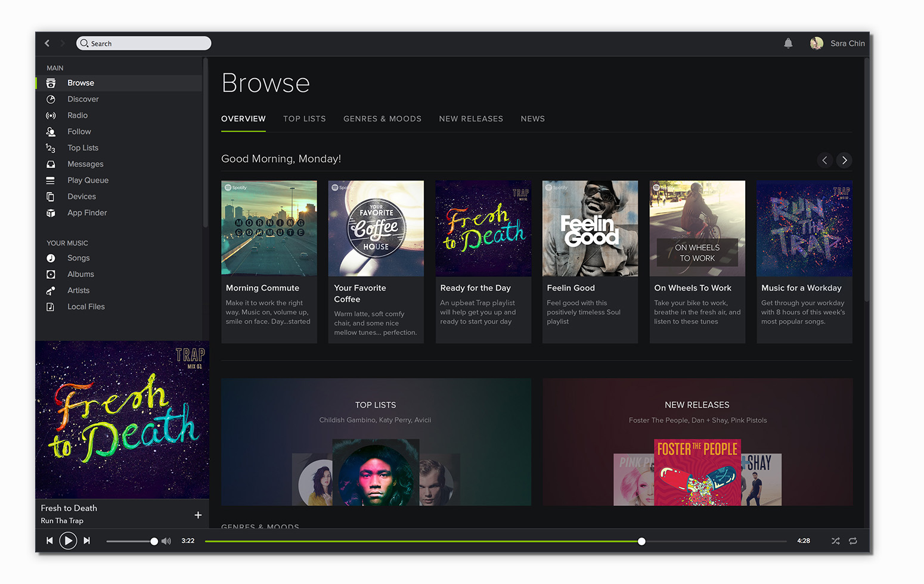Open the New Releases tab
924x584 pixels.
pyautogui.click(x=471, y=119)
